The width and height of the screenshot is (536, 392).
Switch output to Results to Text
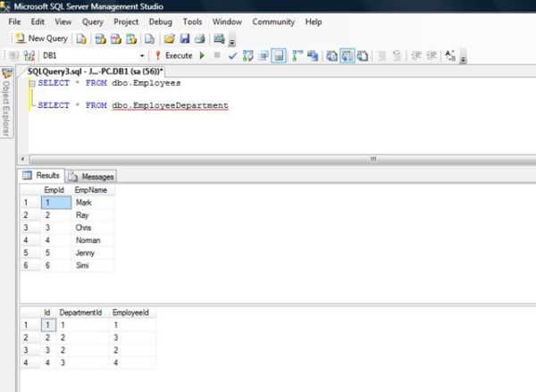pos(331,55)
